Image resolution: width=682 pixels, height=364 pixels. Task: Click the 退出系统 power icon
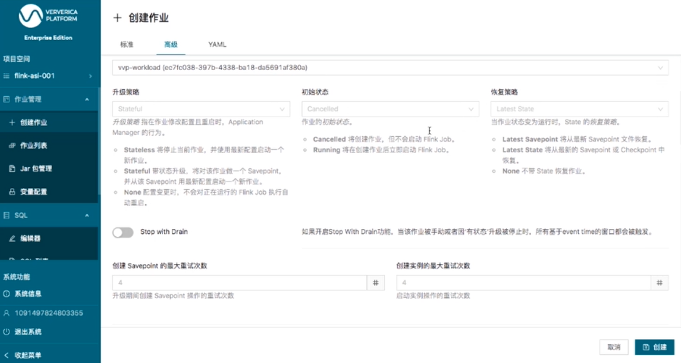click(7, 332)
